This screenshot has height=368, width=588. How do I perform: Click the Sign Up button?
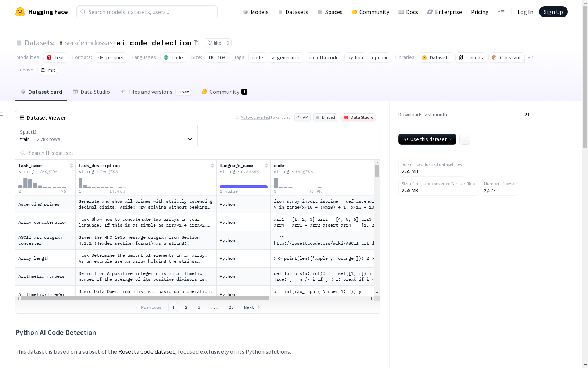point(553,12)
